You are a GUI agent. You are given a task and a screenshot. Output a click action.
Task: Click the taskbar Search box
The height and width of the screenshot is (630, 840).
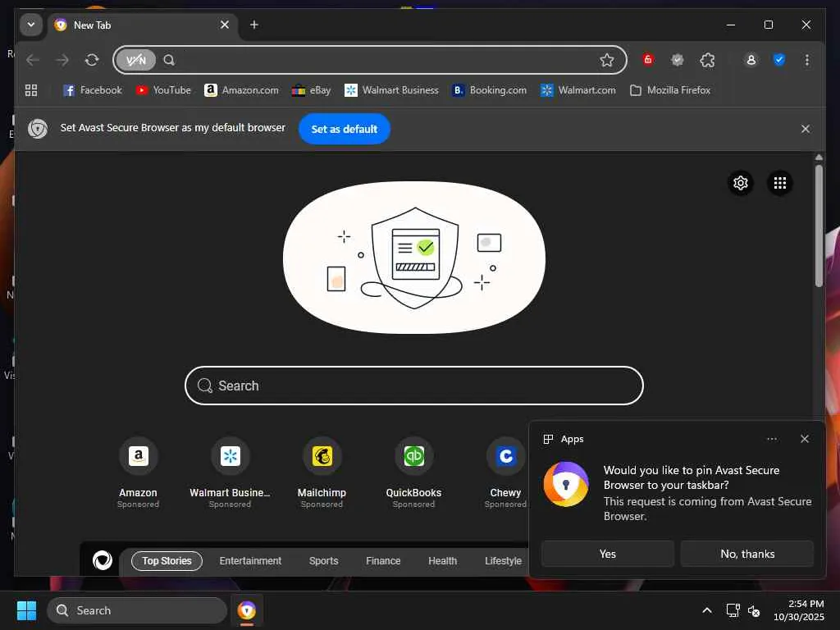pos(137,610)
